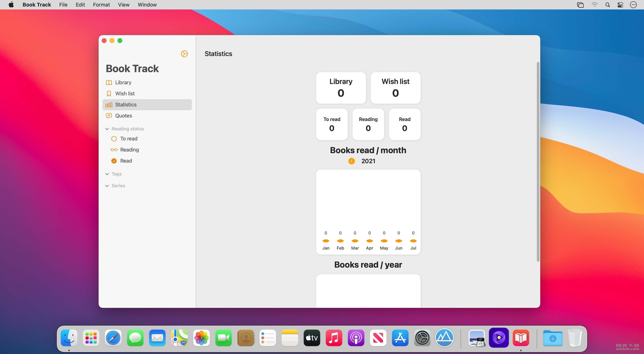Click the Apr bar in monthly chart

coord(370,241)
